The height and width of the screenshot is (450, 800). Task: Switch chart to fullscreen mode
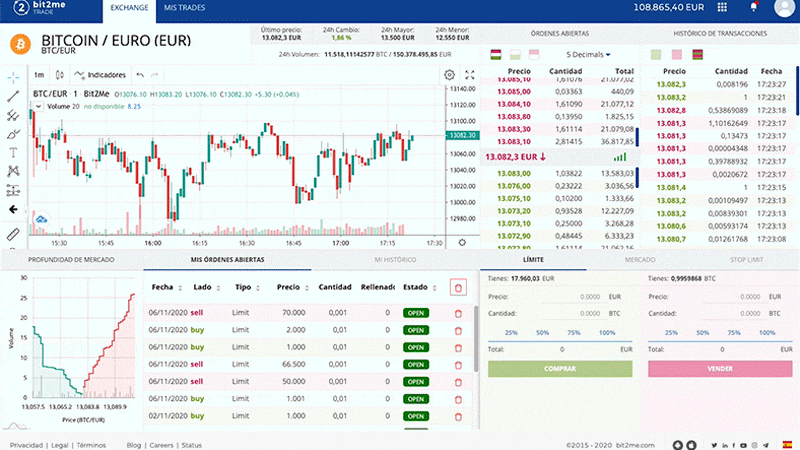click(470, 75)
